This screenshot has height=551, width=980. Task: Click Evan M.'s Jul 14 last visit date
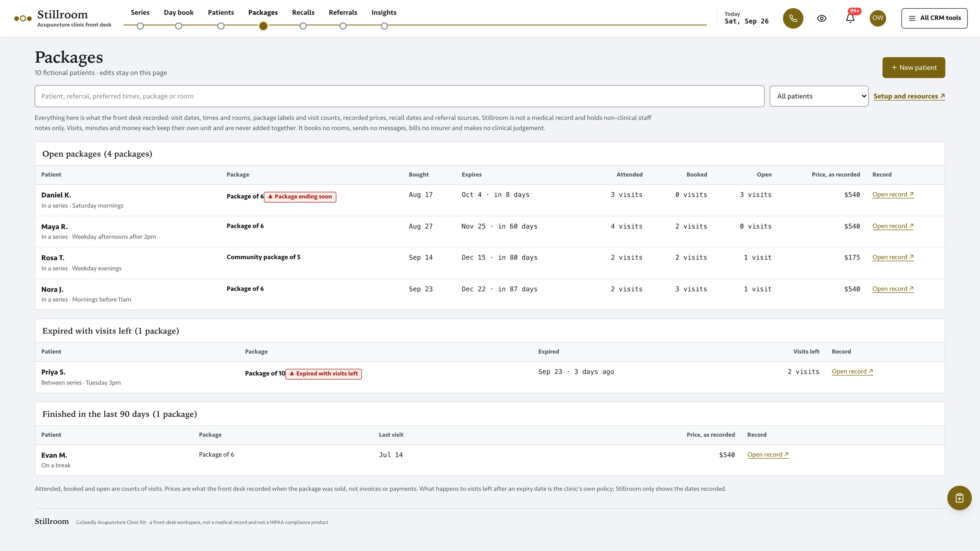pos(391,455)
